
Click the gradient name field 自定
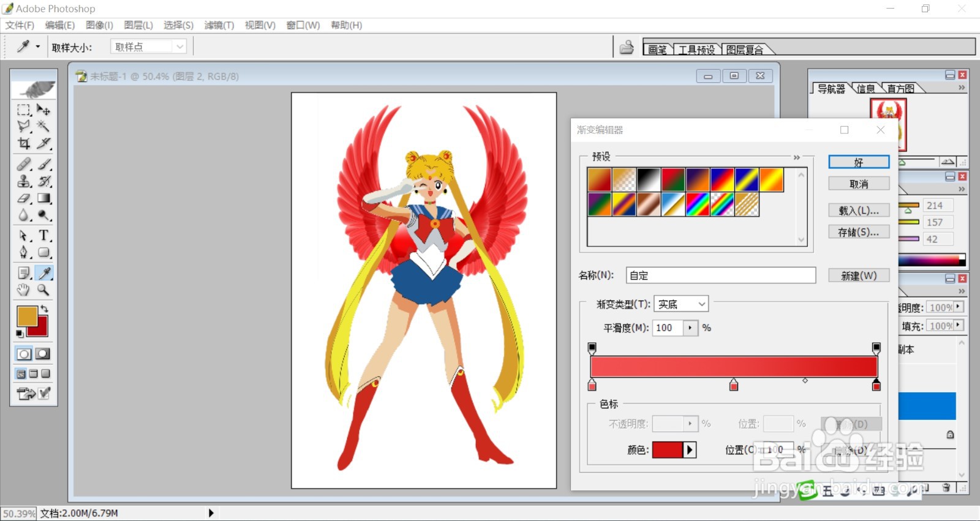coord(721,275)
